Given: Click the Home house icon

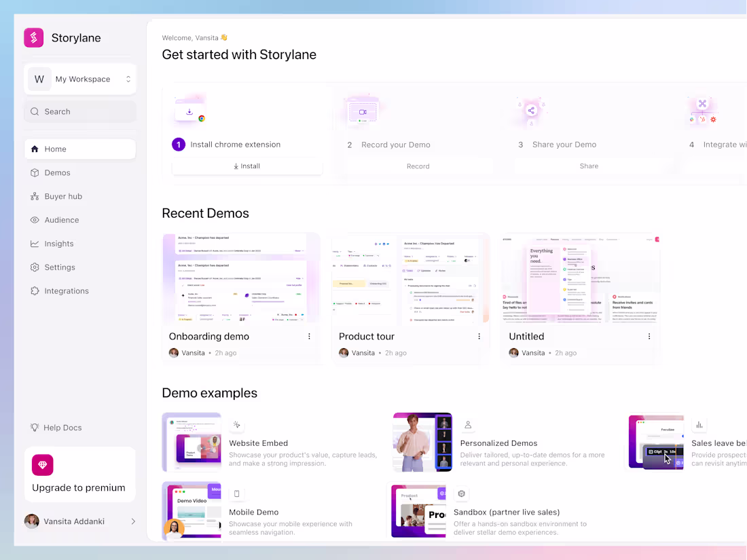Looking at the screenshot, I should click(x=35, y=149).
